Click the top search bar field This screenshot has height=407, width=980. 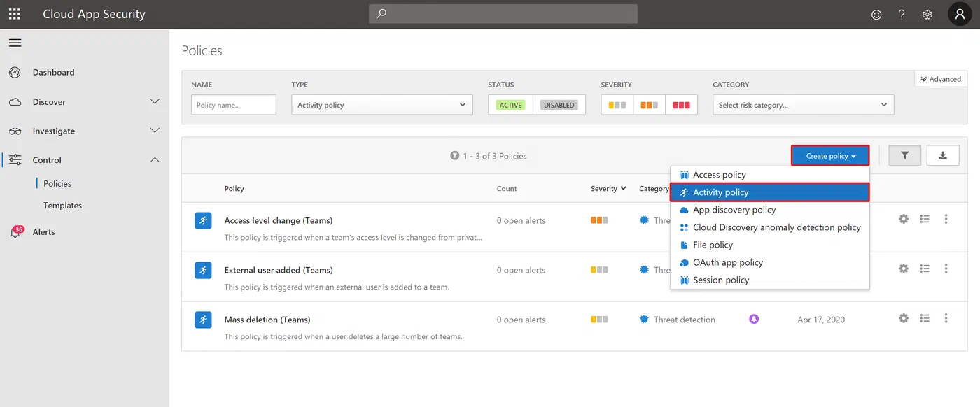coord(503,14)
